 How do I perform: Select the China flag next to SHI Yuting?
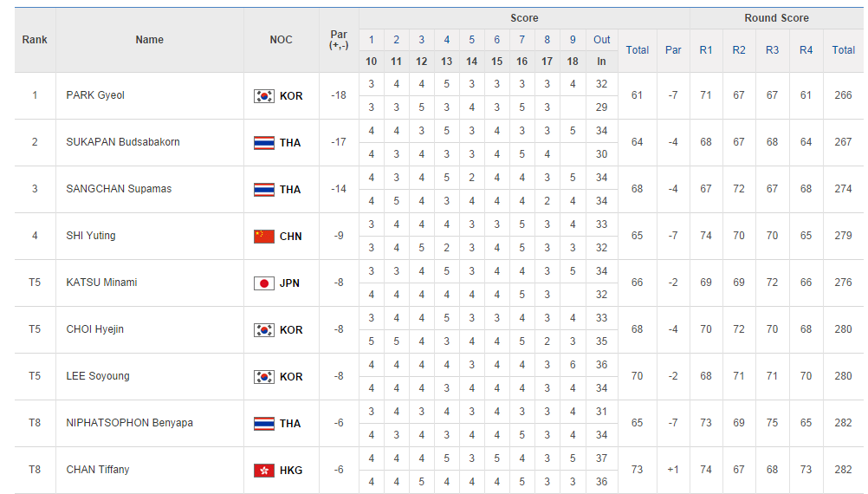click(x=263, y=237)
